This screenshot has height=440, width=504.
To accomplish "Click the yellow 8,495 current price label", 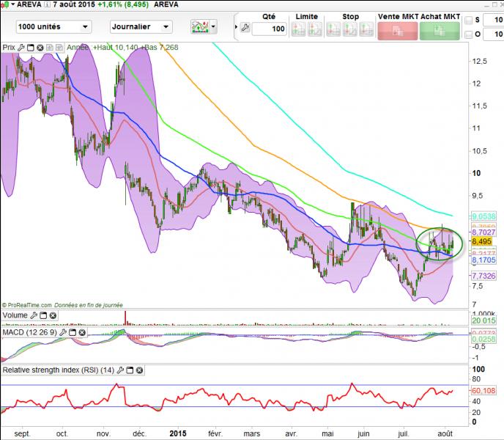I will tap(481, 241).
